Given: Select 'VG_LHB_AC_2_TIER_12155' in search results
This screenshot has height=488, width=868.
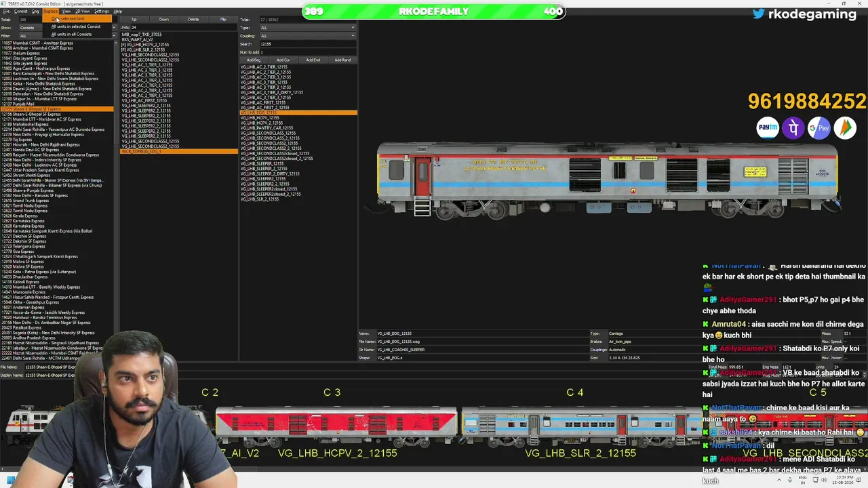Looking at the screenshot, I should coord(264,67).
